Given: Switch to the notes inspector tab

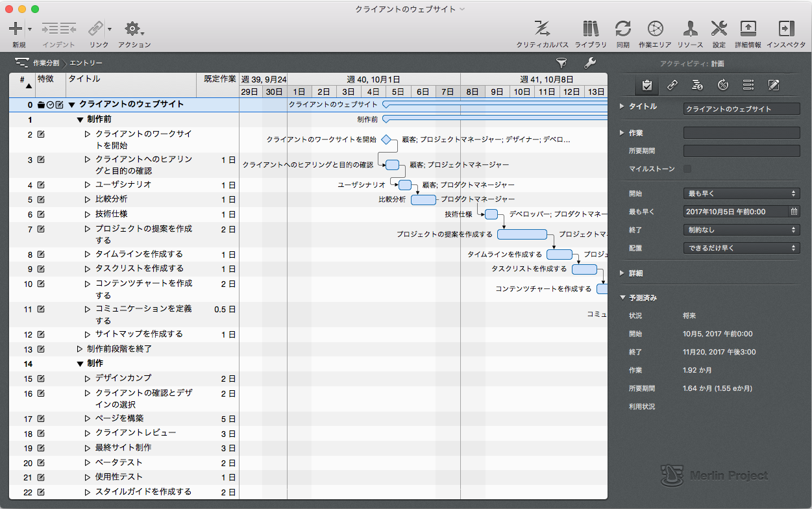Looking at the screenshot, I should tap(774, 85).
